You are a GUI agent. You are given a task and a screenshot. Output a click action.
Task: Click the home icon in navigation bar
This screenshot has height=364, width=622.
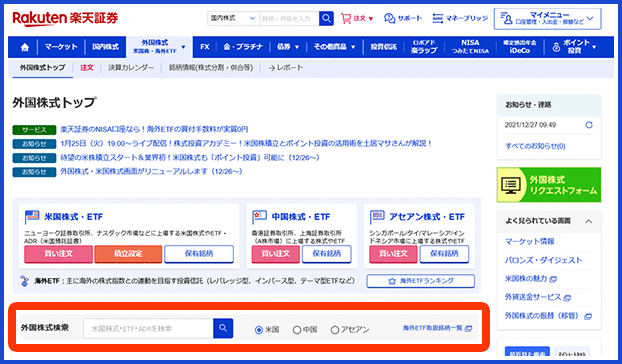point(25,47)
